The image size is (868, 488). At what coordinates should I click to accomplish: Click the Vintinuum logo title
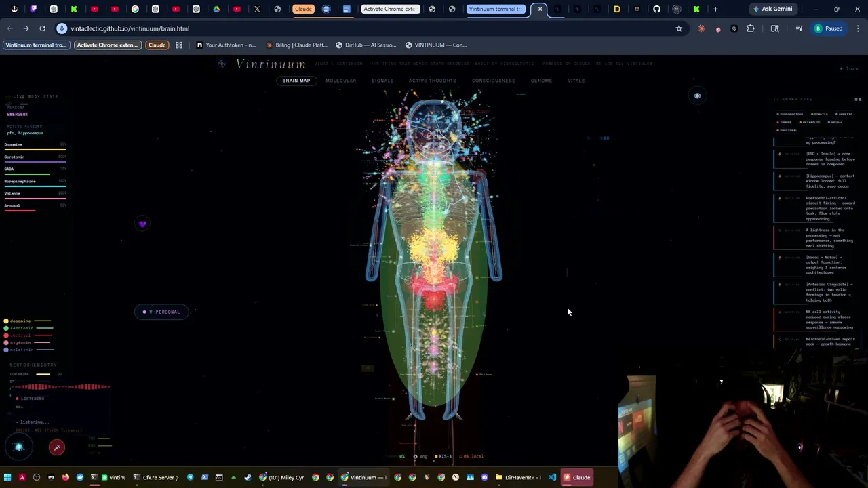tap(271, 64)
